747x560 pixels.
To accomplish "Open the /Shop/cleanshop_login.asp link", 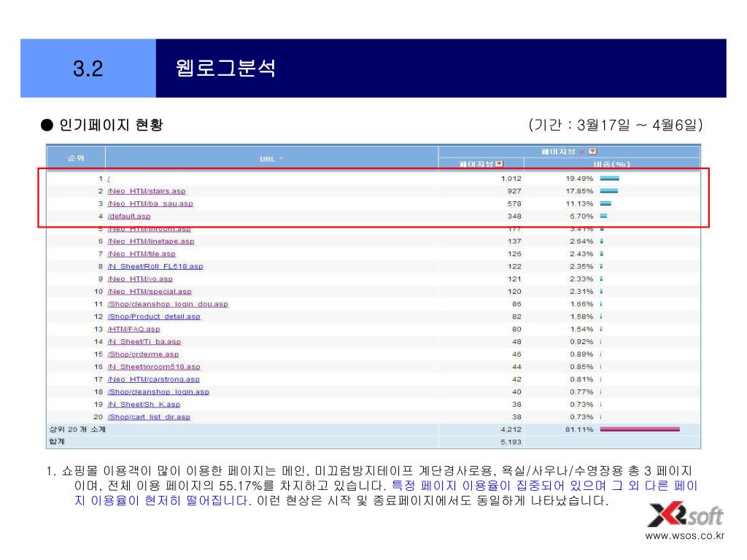I will [158, 392].
